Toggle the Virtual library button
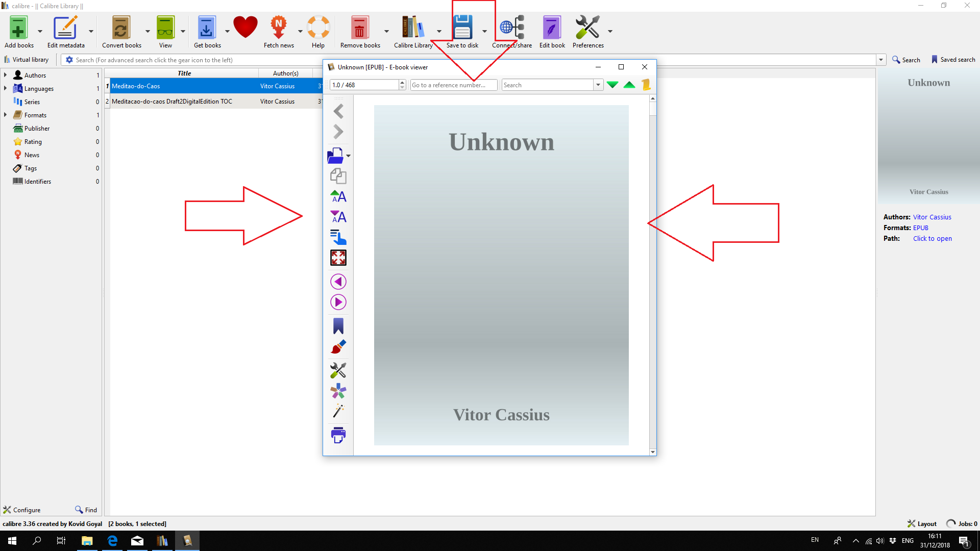This screenshot has height=551, width=980. click(27, 60)
